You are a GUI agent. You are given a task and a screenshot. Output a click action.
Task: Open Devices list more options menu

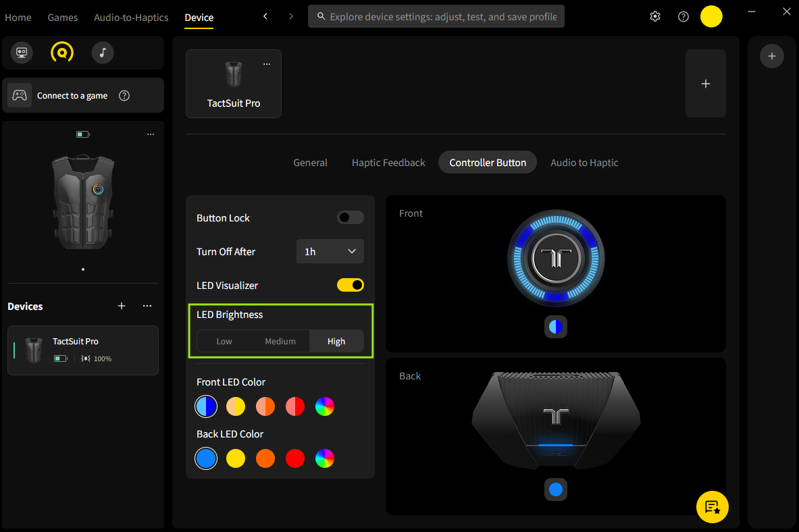click(147, 306)
